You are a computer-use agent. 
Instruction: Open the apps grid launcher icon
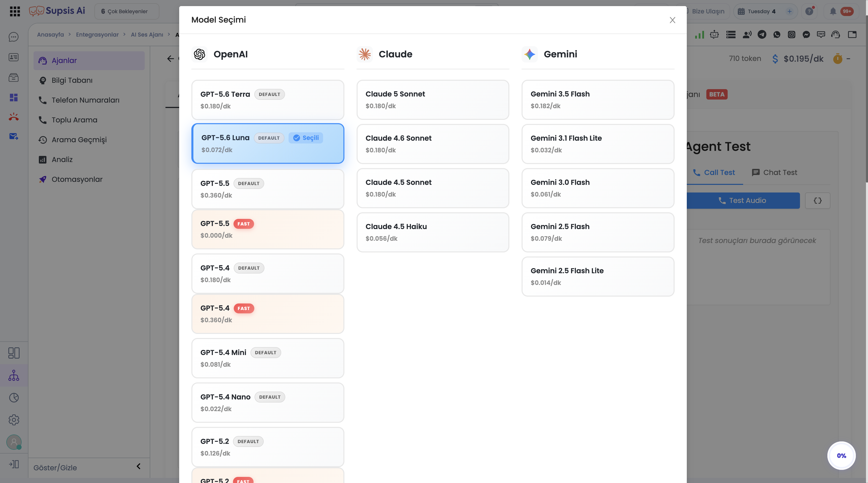(x=15, y=11)
